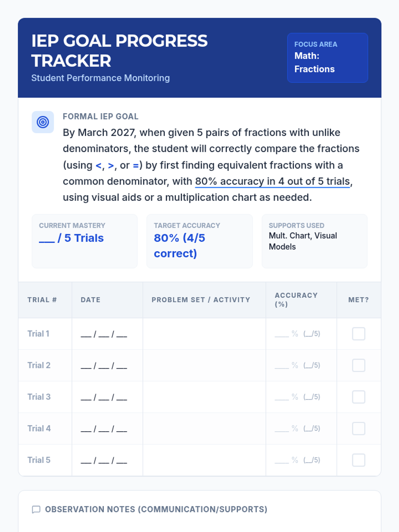Check the Met box for Trial 2
This screenshot has height=532, width=399.
pyautogui.click(x=358, y=365)
